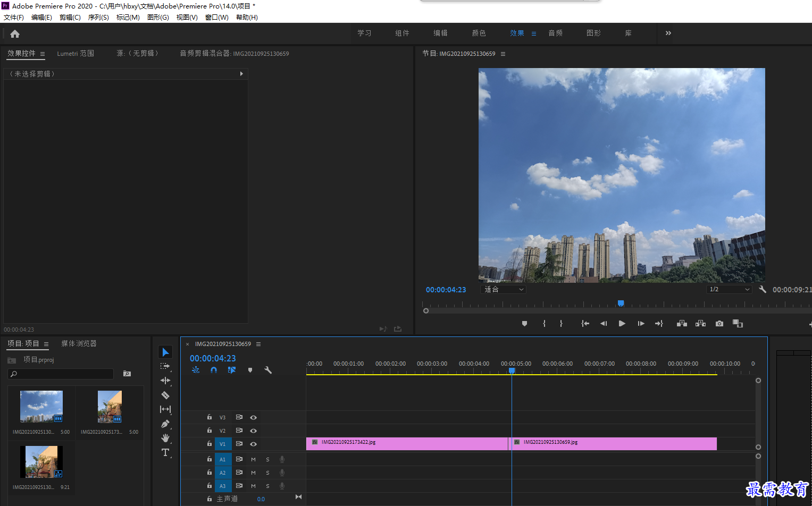Toggle lock on V3 track

click(210, 417)
